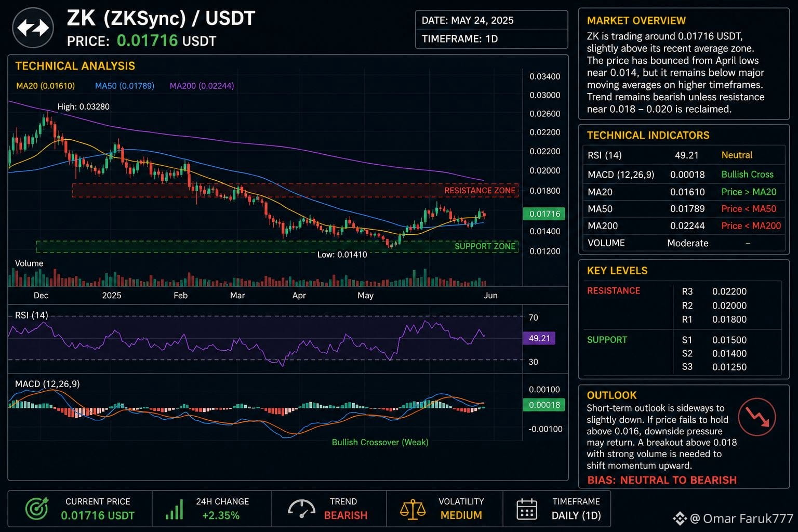Viewport: 798px width, 532px height.
Task: Click the "Bullish Crossover (Weak)" annotation
Action: (x=380, y=442)
